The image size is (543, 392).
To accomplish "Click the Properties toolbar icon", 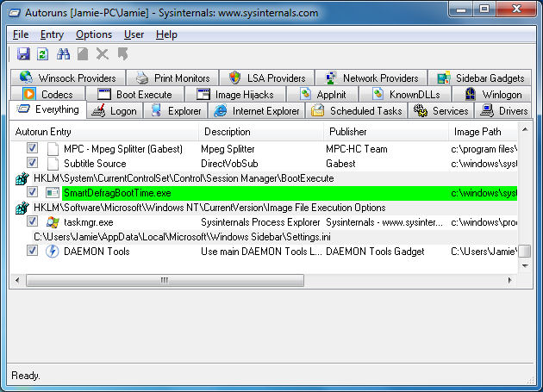I will 83,54.
